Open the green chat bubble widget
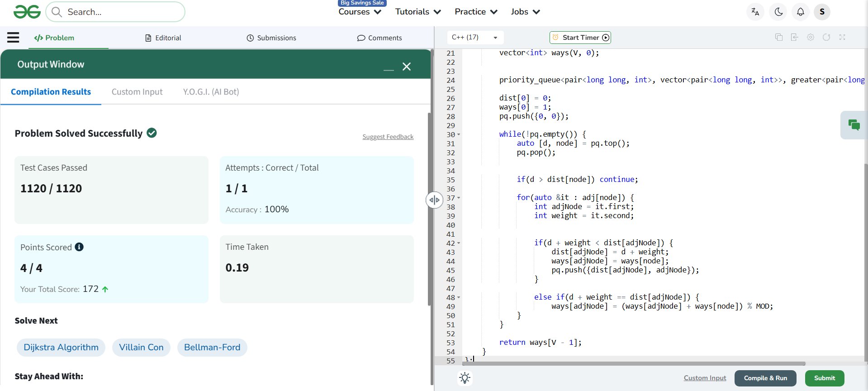Screen dimensions: 868x391 click(854, 125)
